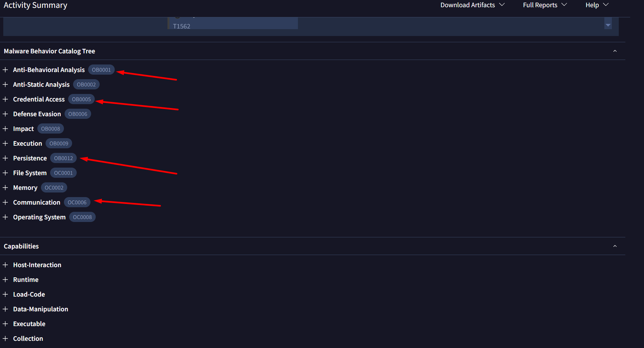Click the scroll-down arrow in the top panel
The height and width of the screenshot is (348, 644).
coord(608,25)
